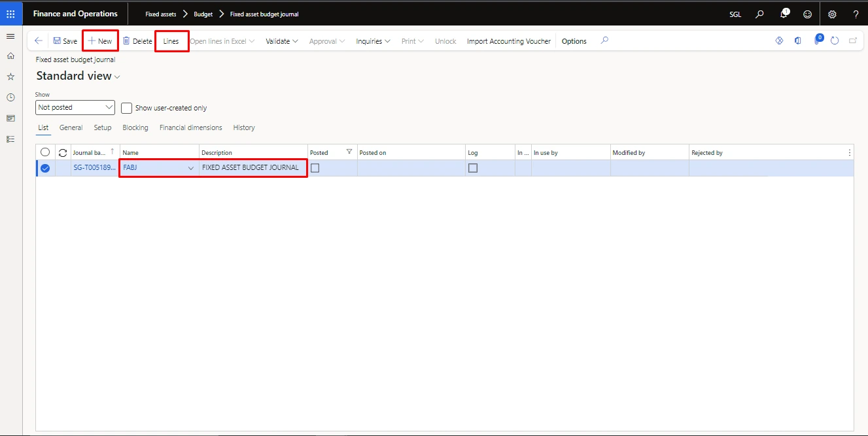Open Help question mark icon

point(856,14)
